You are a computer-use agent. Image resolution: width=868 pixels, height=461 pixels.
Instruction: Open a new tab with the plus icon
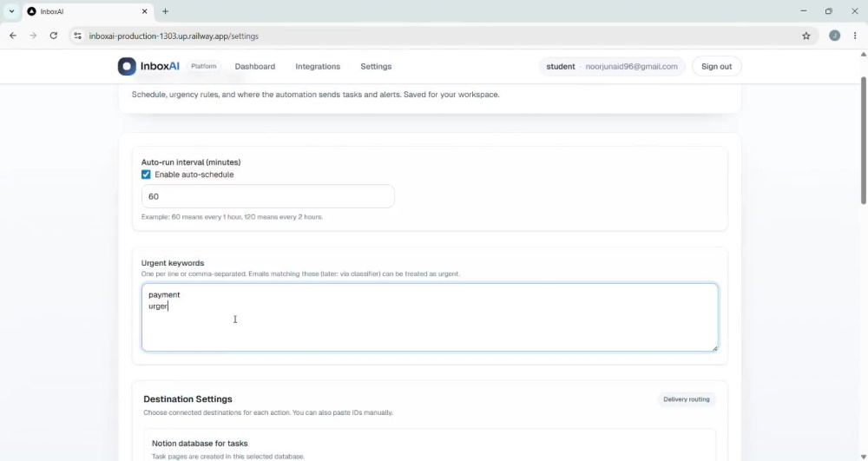coord(165,11)
